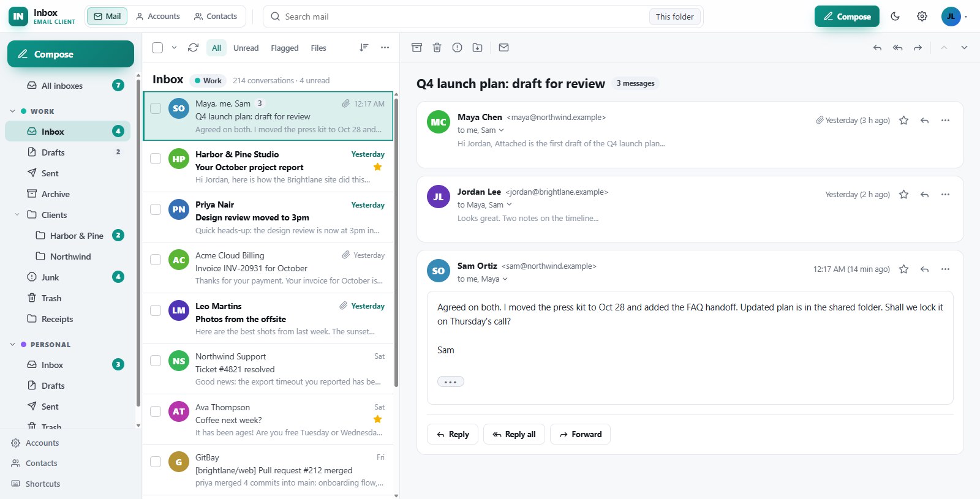Collapse the PERSONAL account section
Image resolution: width=980 pixels, height=499 pixels.
(x=12, y=345)
